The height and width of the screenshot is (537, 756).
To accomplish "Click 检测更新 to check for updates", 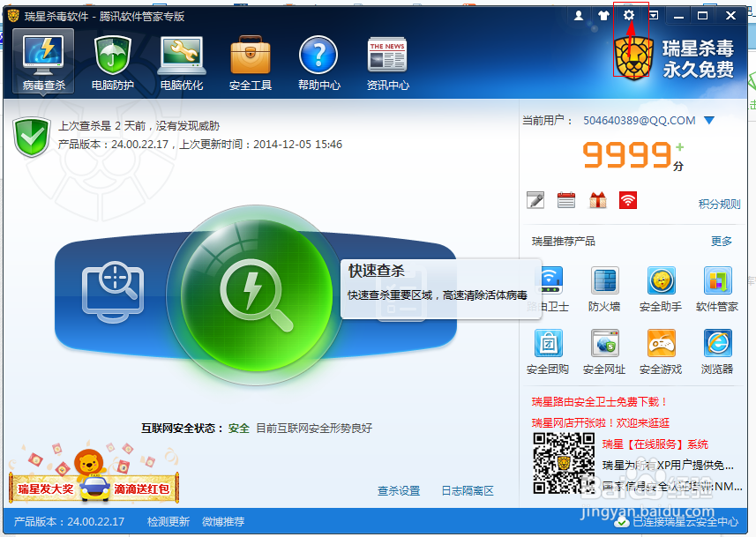I will [168, 522].
